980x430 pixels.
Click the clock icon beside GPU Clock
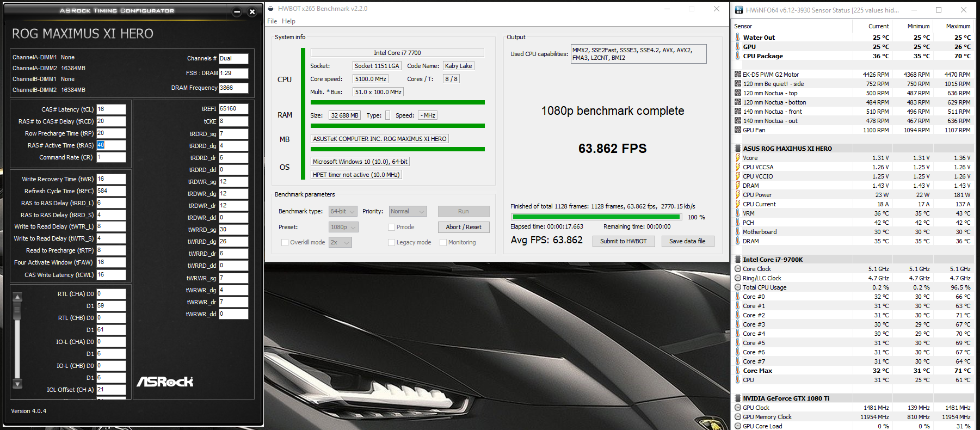738,407
